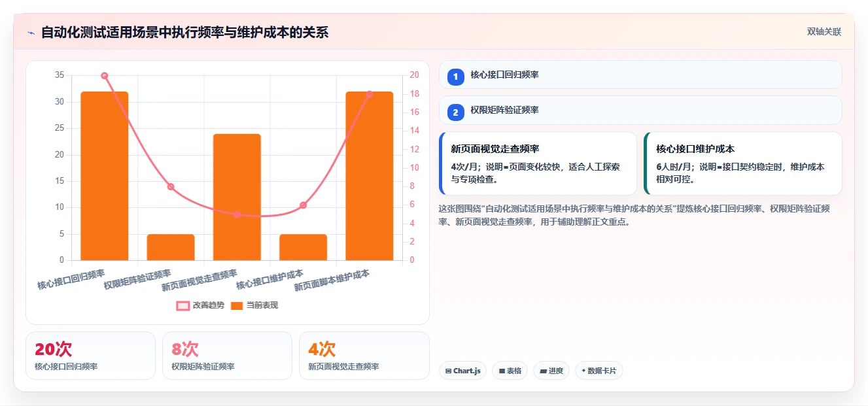Screen dimensions: 868x406
Task: Click the x-axis label 核心接口回归频率
Action: click(x=71, y=279)
